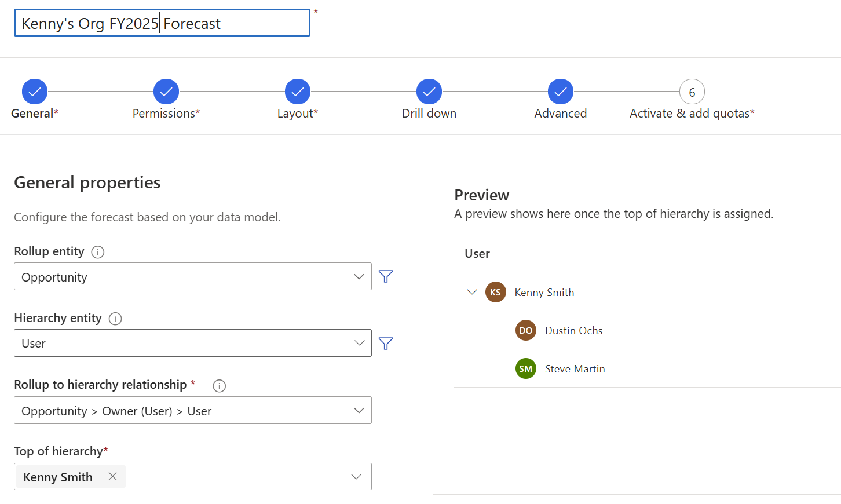Open the Rollup entity Opportunity dropdown

coord(192,276)
